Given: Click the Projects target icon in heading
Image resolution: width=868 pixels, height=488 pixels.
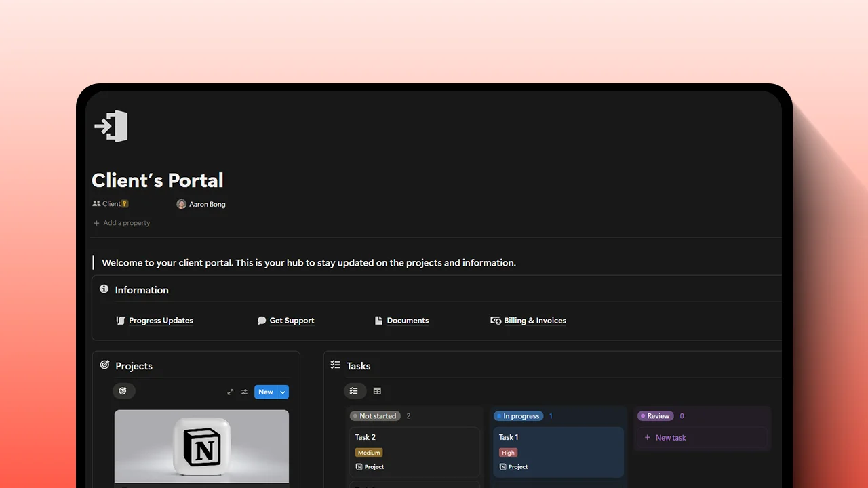Looking at the screenshot, I should pyautogui.click(x=104, y=365).
